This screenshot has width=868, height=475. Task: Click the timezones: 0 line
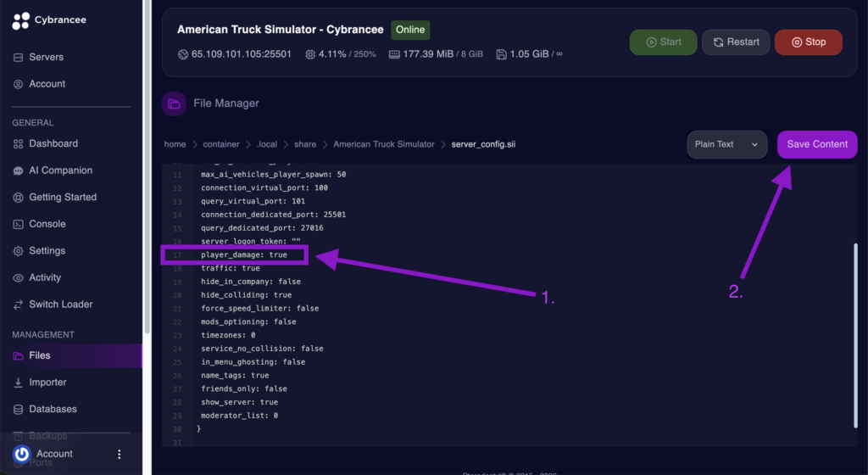point(228,335)
